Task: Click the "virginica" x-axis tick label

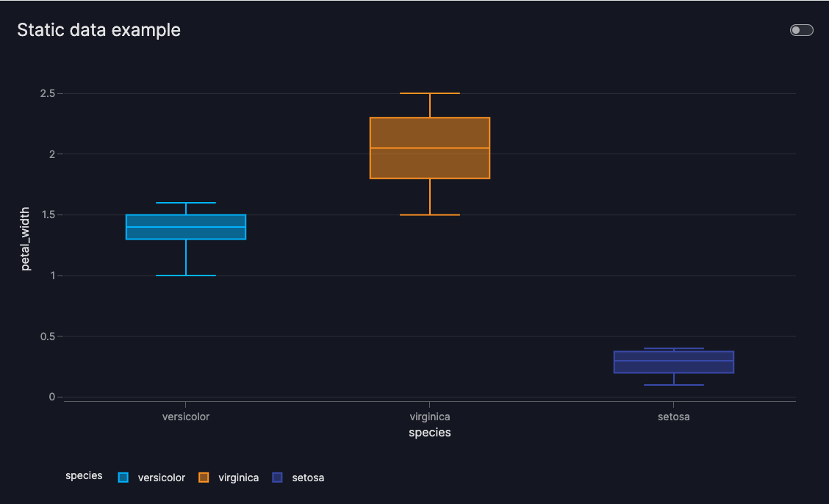Action: coord(430,417)
